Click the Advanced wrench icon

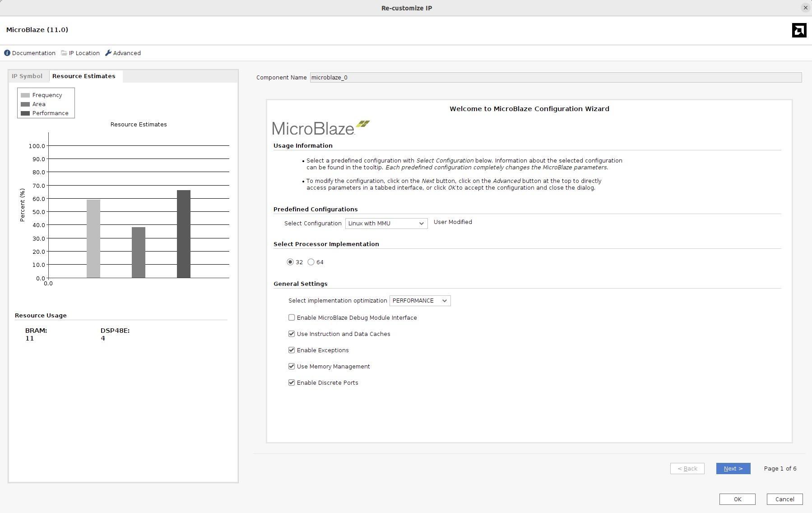108,53
